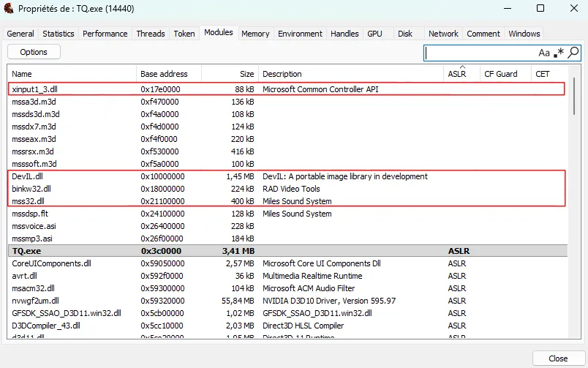Switch to the Token tab
Screen dimensions: 588x368
[x=184, y=34]
